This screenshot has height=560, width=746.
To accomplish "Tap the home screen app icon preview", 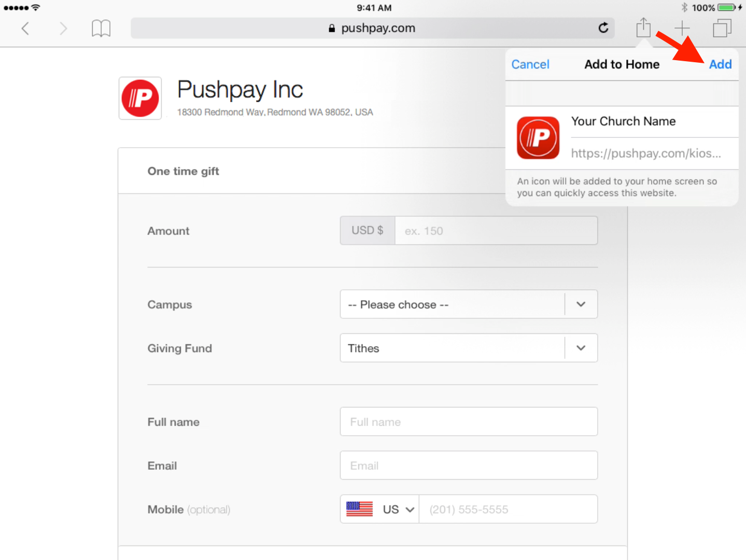I will pyautogui.click(x=538, y=138).
